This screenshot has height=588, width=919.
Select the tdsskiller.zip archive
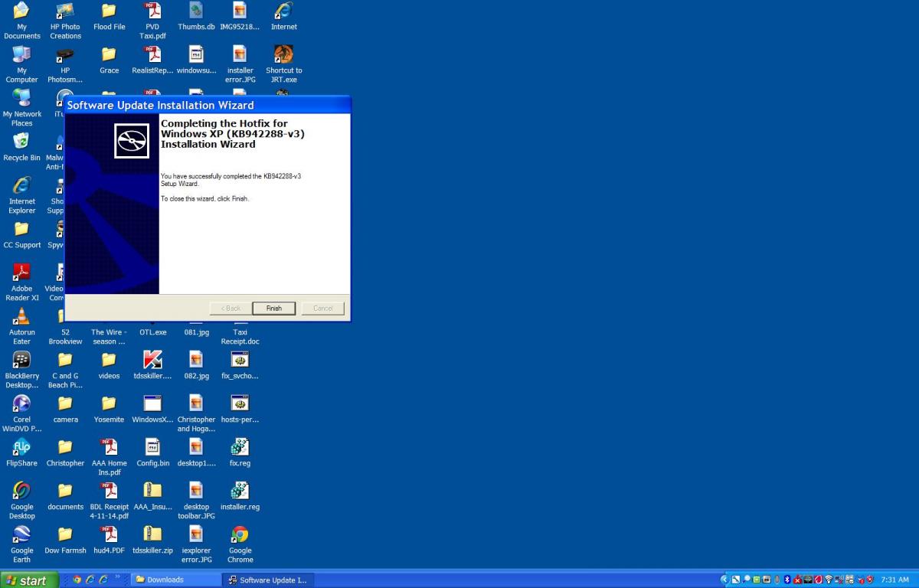(x=152, y=541)
